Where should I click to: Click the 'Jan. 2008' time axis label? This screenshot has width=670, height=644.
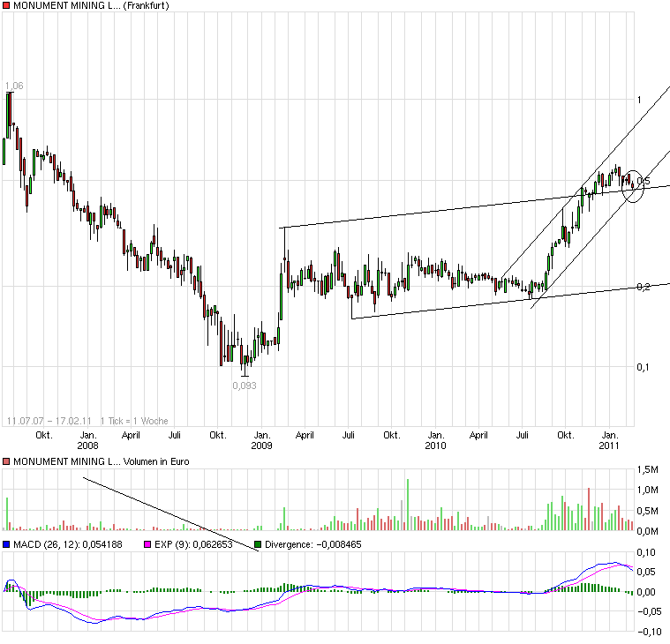pos(87,440)
